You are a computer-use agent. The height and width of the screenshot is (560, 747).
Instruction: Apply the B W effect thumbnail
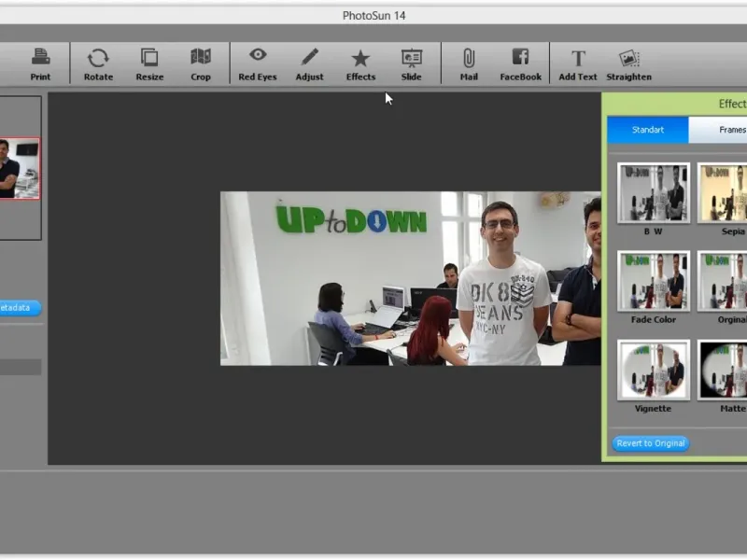(653, 193)
